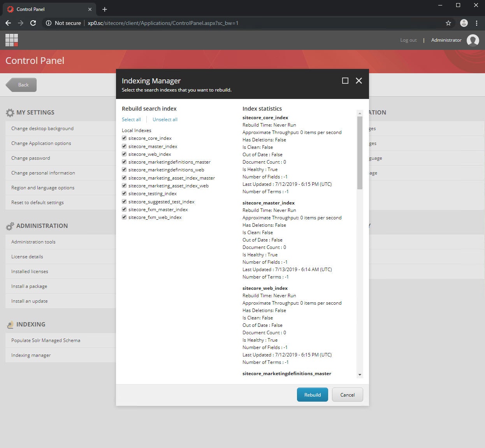The height and width of the screenshot is (448, 485).
Task: Toggle the sitecore_web_index checkbox
Action: (x=124, y=154)
